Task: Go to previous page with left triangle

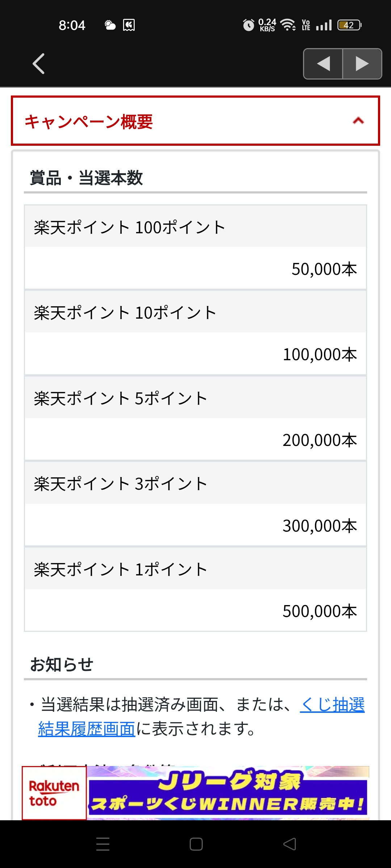Action: point(323,64)
